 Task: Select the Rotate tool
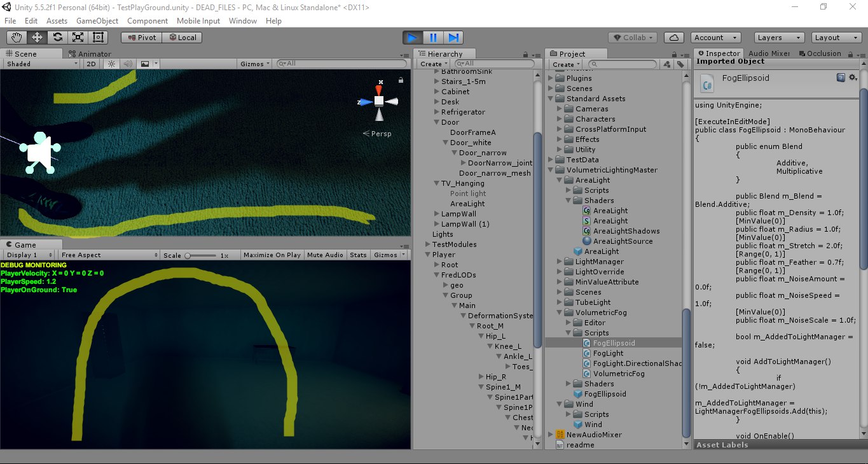(57, 38)
